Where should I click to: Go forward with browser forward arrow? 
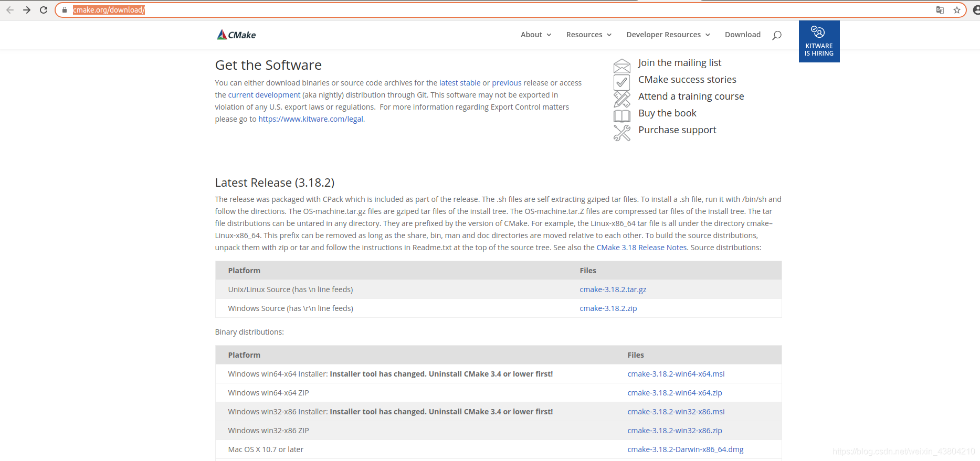click(27, 10)
